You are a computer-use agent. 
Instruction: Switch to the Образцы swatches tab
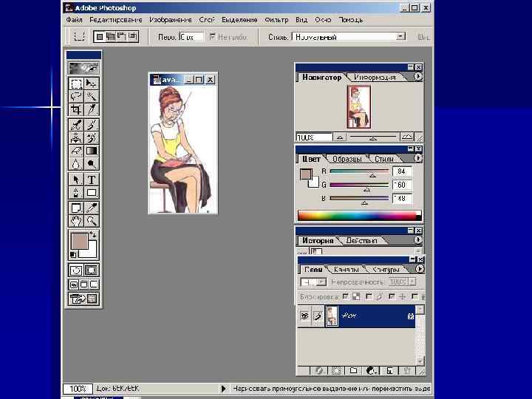347,159
